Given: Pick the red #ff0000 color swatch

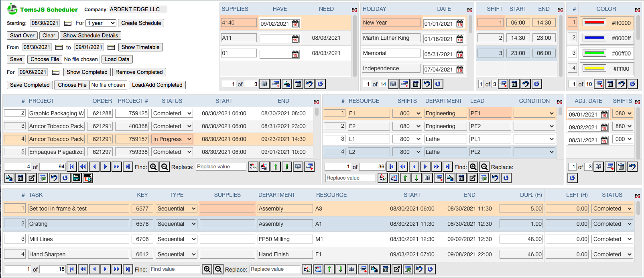Looking at the screenshot, I should point(594,23).
